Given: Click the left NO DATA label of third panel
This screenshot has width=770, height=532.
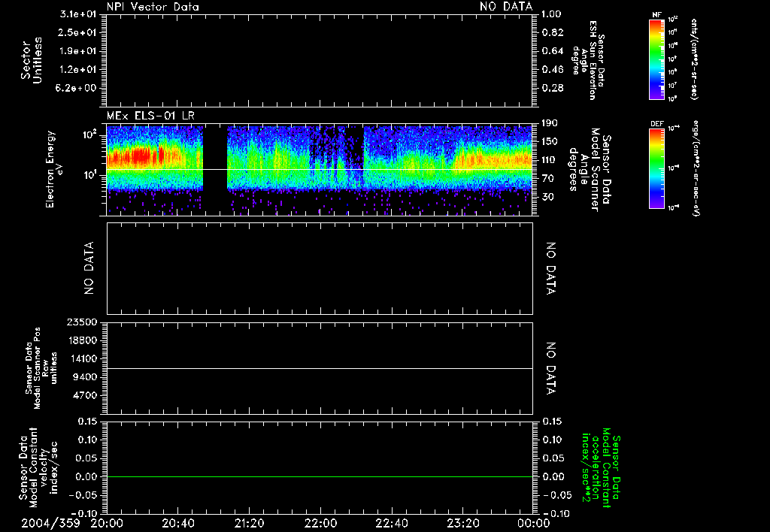Looking at the screenshot, I should pos(90,268).
